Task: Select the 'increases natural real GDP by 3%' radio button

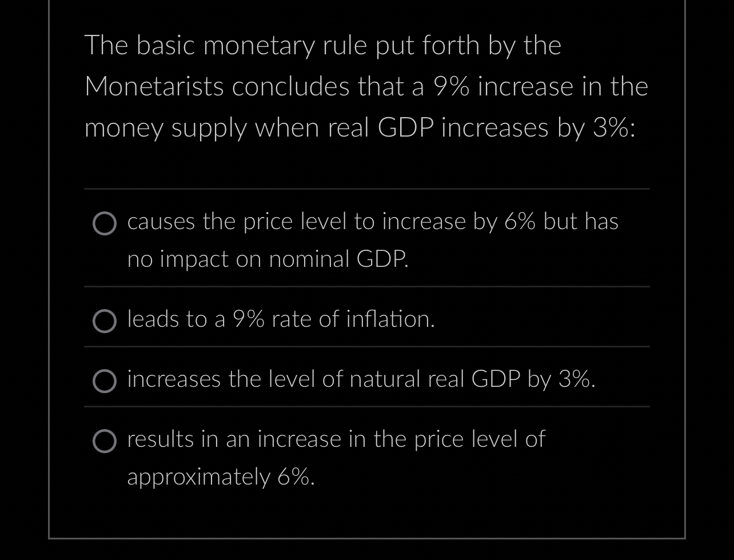Action: [x=105, y=381]
